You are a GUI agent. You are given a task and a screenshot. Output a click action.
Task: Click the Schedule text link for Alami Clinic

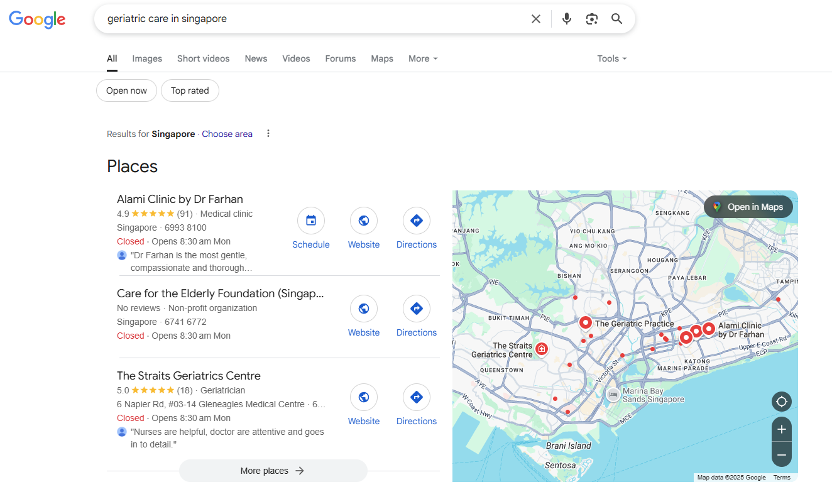(311, 244)
